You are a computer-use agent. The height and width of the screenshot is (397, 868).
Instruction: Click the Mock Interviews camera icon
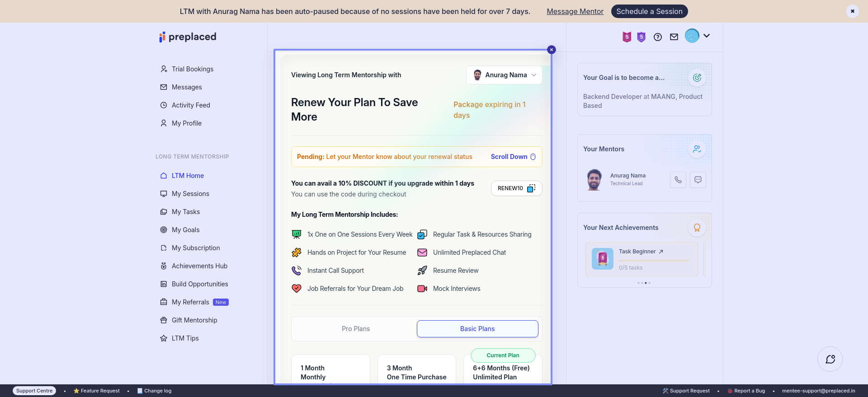(422, 289)
